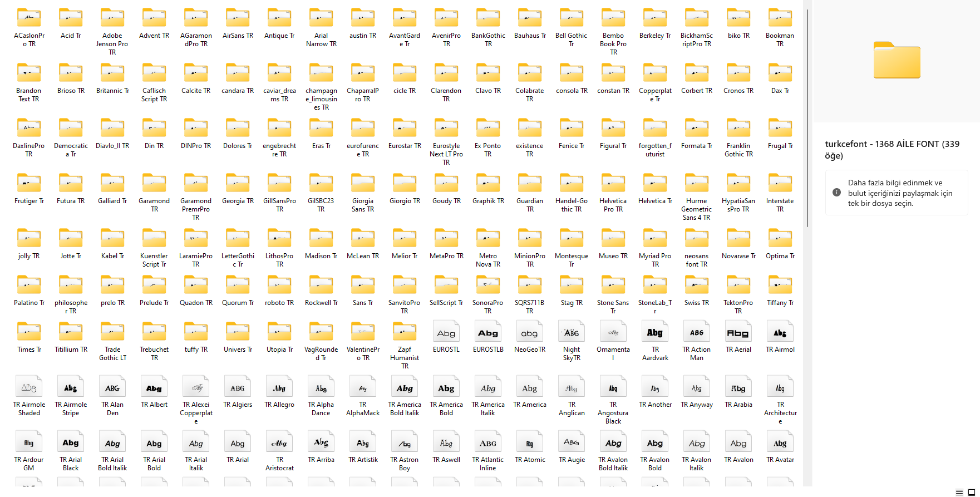The height and width of the screenshot is (497, 980).
Task: Select the Trade Gothic LT folder icon
Action: tap(112, 332)
